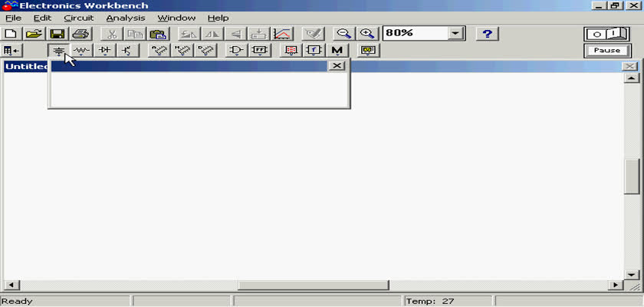Expand the 80% zoom dropdown

pyautogui.click(x=455, y=33)
